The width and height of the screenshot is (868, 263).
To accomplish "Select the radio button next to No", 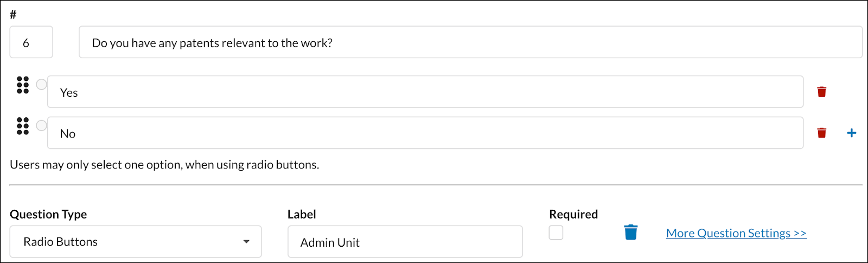I will 41,126.
